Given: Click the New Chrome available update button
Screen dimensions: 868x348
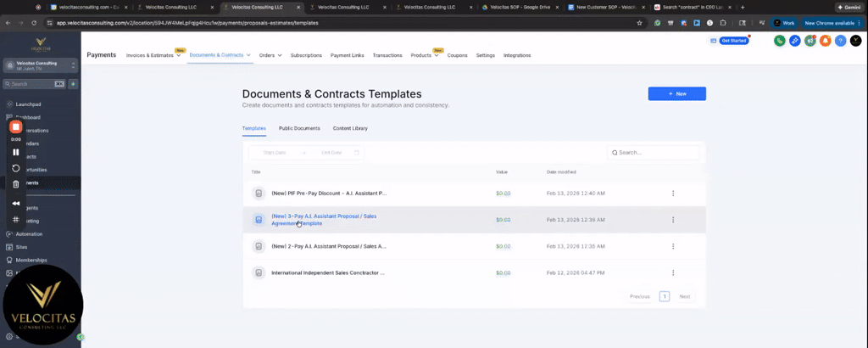Looking at the screenshot, I should tap(832, 23).
